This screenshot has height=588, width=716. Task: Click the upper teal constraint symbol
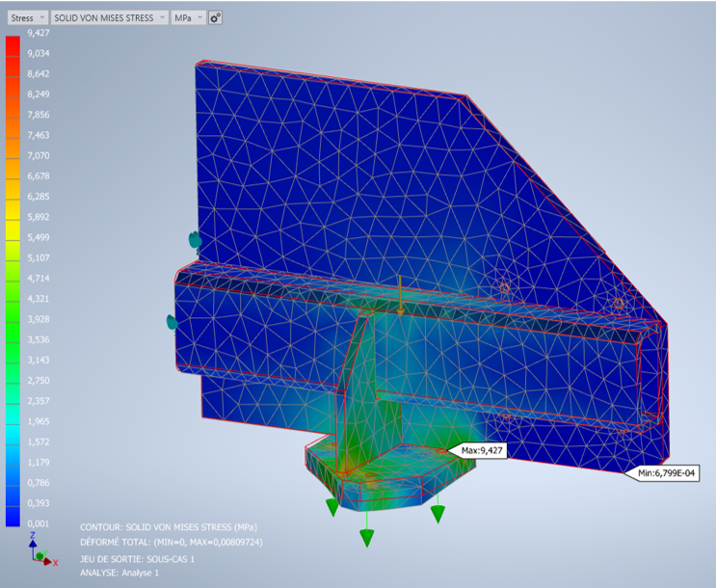(x=194, y=238)
